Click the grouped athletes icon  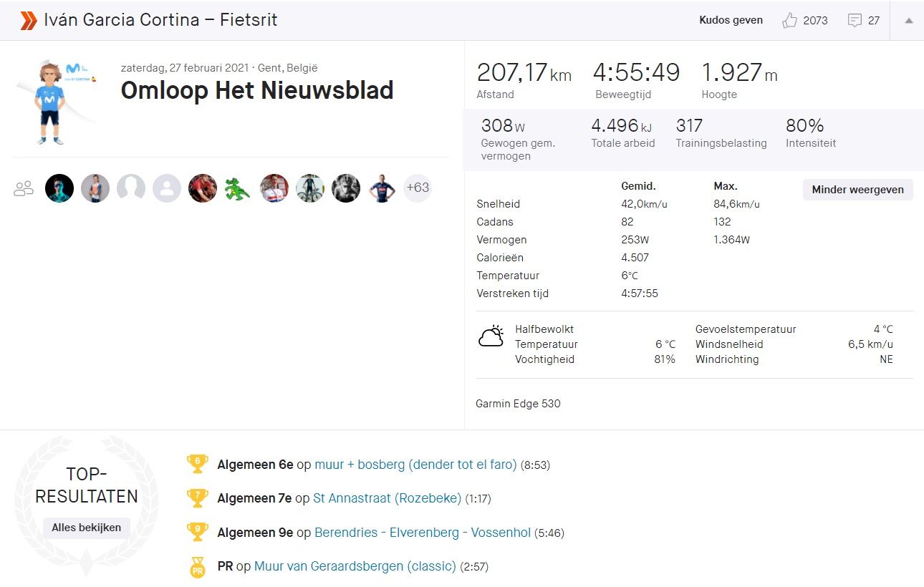point(24,188)
